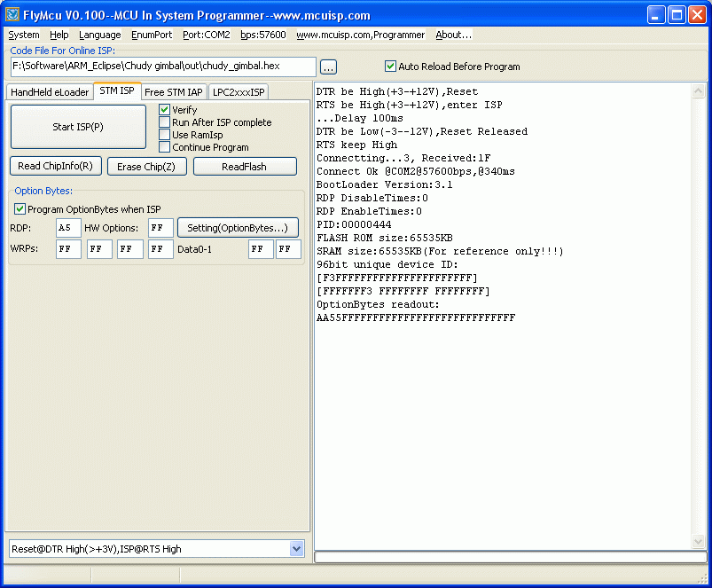Click inside the RDP value field
Screen dimensions: 712x588
point(68,228)
